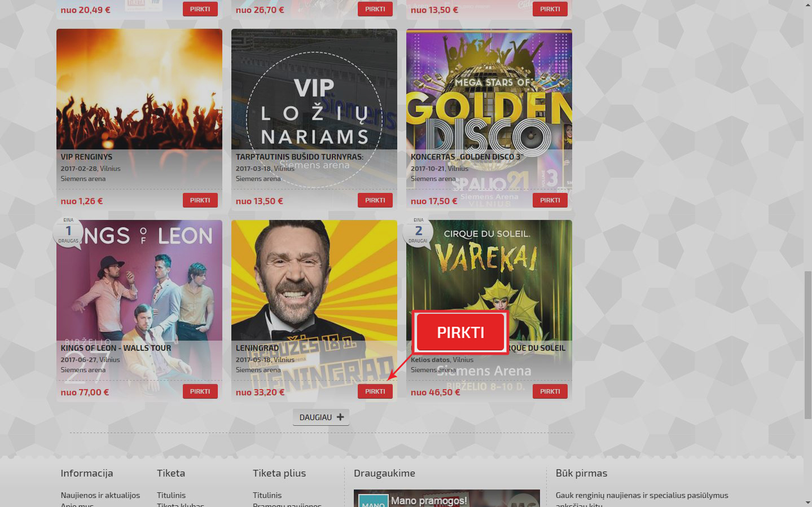Buy tickets for Leningrad with PIRKTI
This screenshot has width=812, height=507.
pos(375,391)
